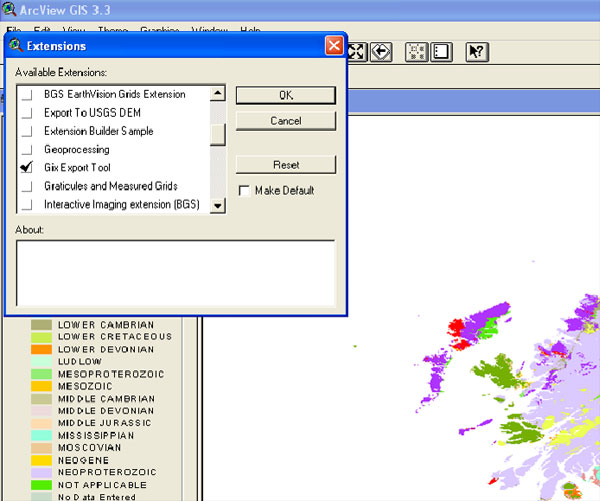
Task: Click the extensions list scroll up arrow
Action: click(218, 93)
